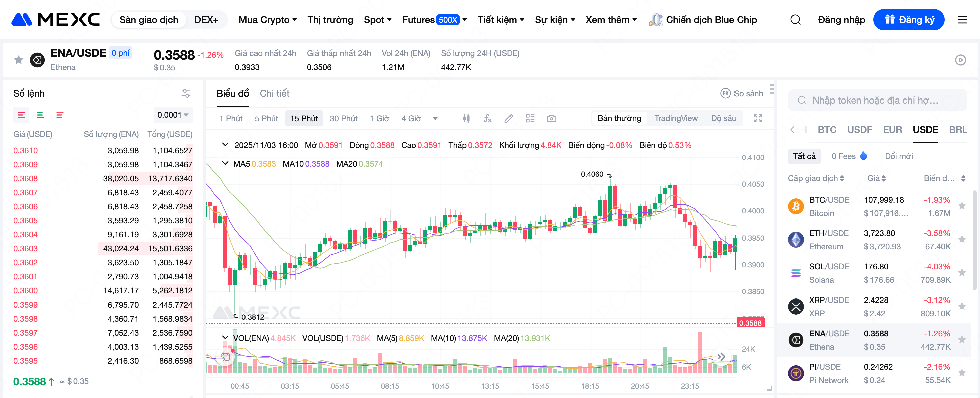The image size is (980, 398).
Task: Select the pencil drawing tool icon
Action: click(x=509, y=119)
